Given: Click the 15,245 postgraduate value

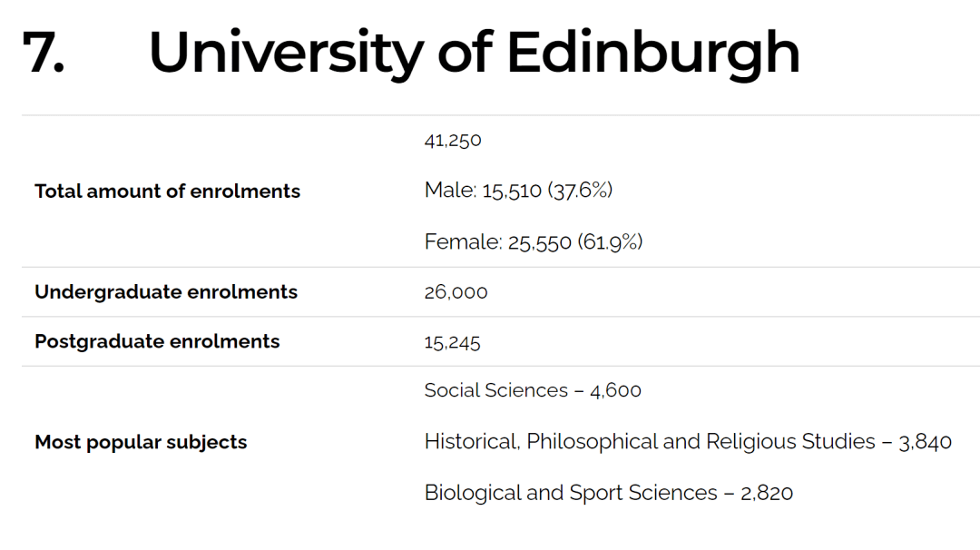Looking at the screenshot, I should click(x=452, y=342).
